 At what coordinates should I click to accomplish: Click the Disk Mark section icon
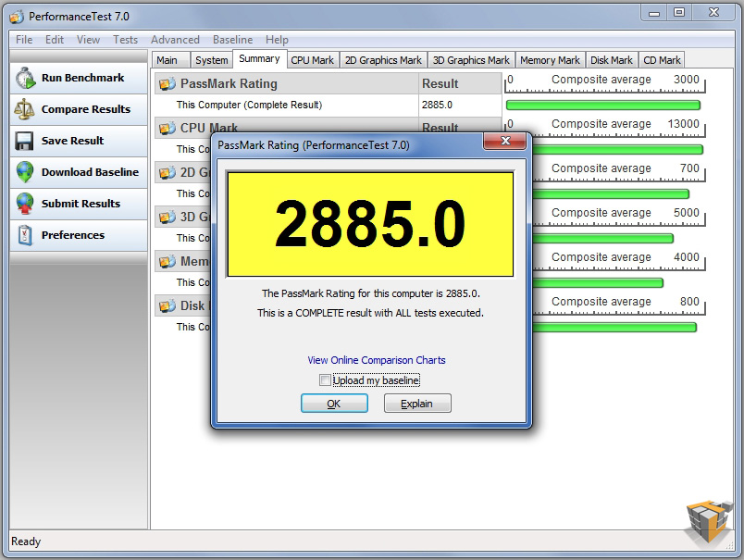pyautogui.click(x=167, y=306)
